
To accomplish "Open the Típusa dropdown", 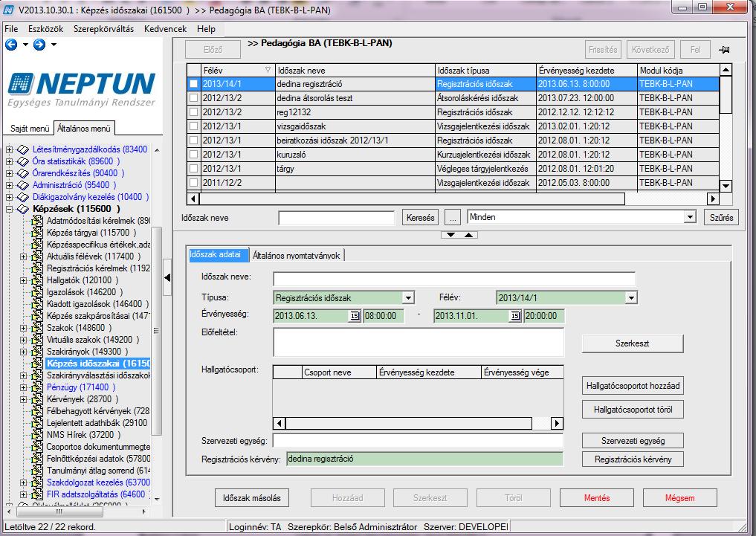I will 408,298.
